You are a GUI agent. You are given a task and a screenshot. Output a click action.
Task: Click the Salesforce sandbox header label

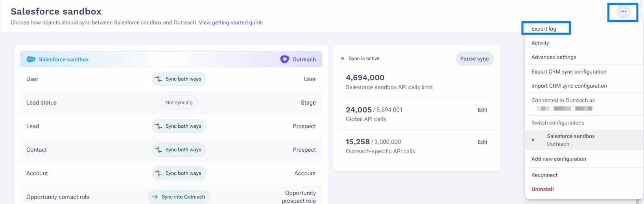point(64,59)
